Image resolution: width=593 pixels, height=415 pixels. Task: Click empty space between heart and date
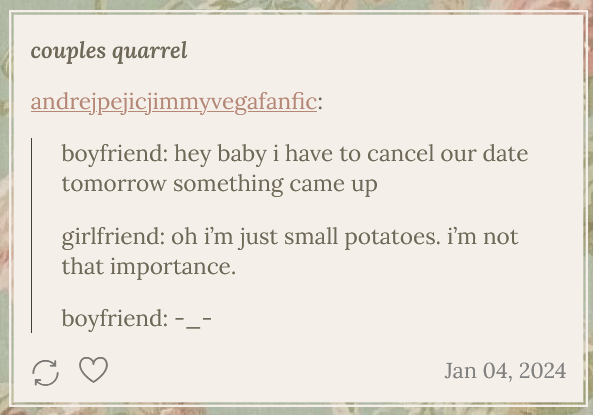[276, 371]
